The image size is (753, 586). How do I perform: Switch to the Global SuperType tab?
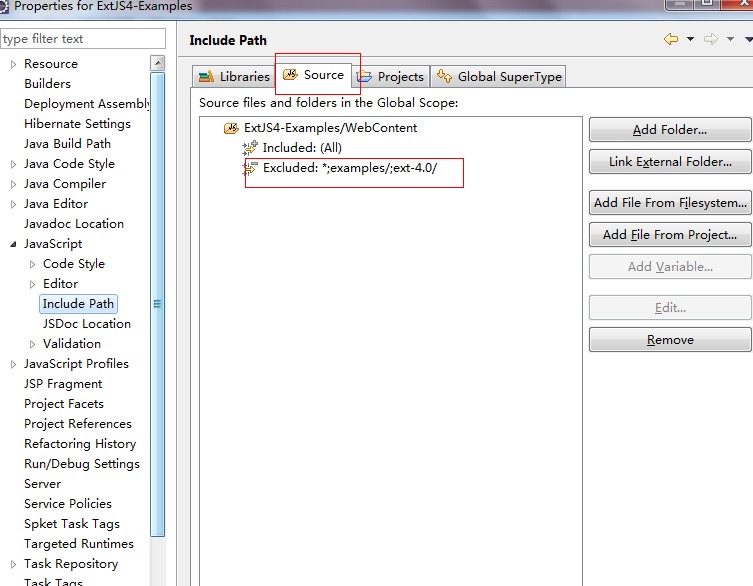tap(498, 76)
